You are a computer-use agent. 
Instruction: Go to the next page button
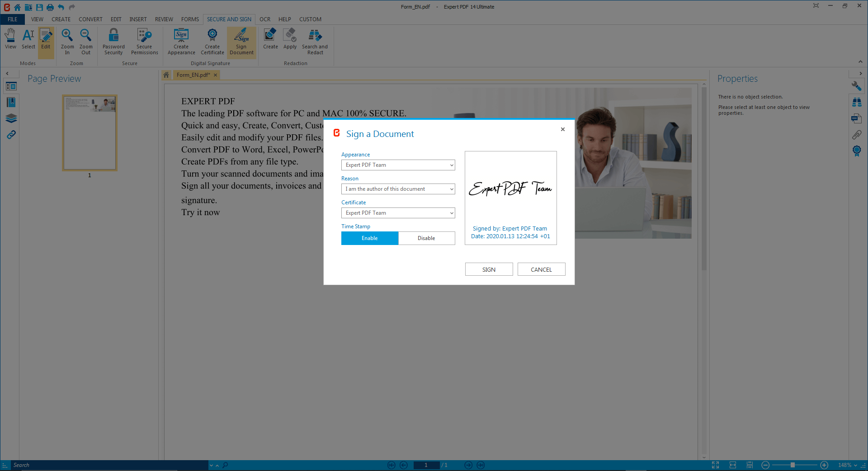(468, 465)
